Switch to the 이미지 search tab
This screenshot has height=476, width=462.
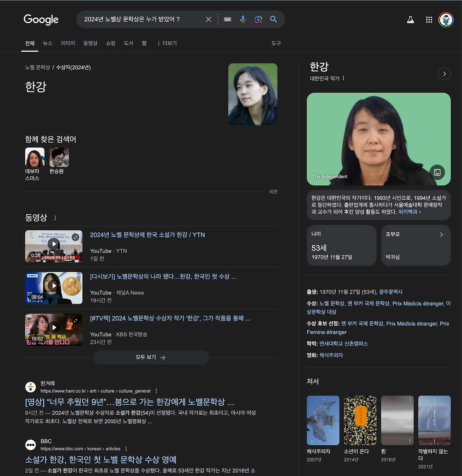(x=68, y=43)
